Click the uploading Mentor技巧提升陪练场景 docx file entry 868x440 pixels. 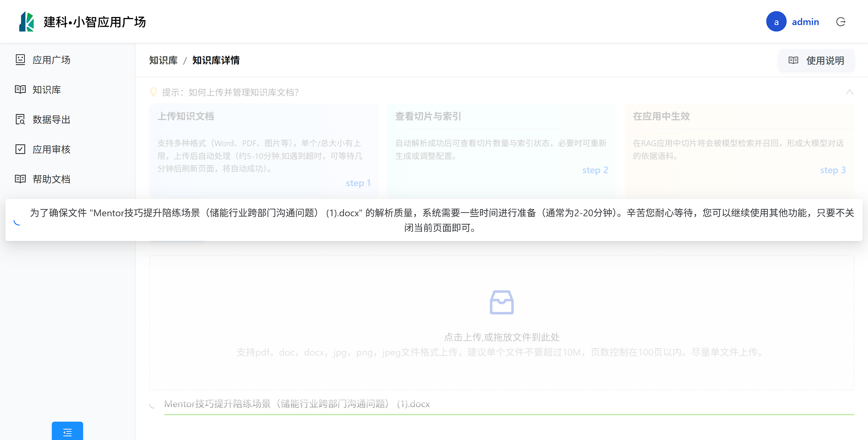tap(297, 404)
